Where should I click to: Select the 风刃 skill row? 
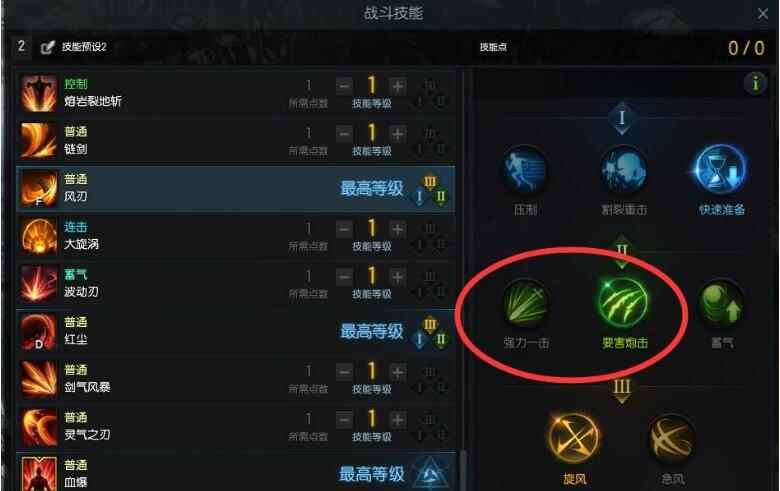point(236,189)
